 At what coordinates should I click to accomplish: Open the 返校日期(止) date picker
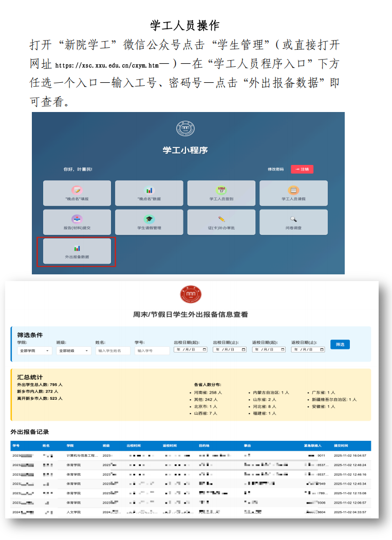pyautogui.click(x=308, y=350)
